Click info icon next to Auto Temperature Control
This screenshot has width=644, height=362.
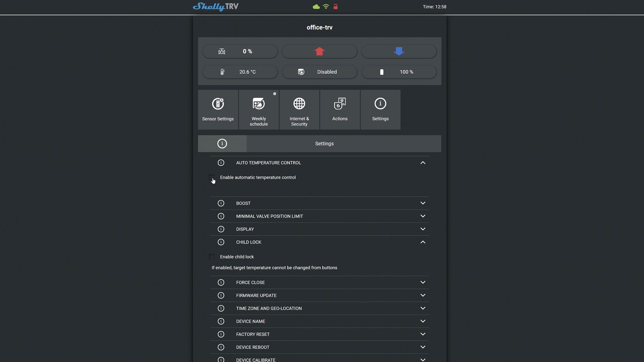click(x=221, y=163)
